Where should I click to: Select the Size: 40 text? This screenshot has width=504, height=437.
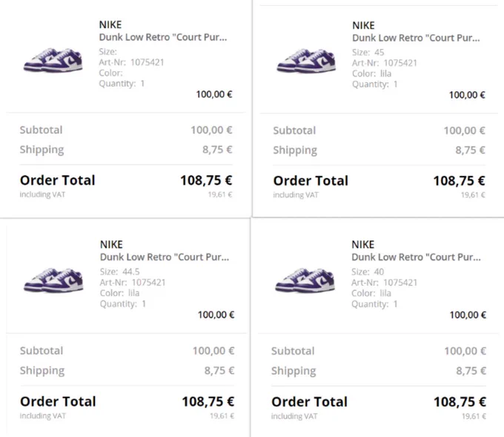[368, 272]
